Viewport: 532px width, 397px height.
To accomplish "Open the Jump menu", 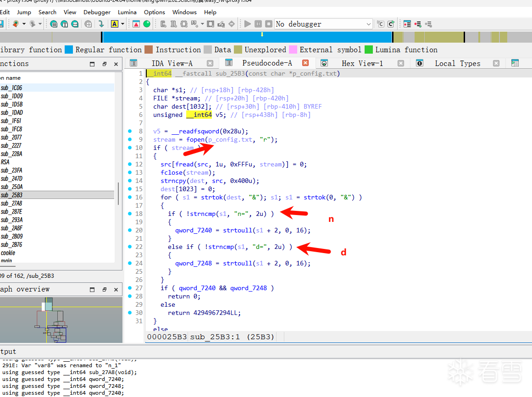I will pyautogui.click(x=24, y=12).
